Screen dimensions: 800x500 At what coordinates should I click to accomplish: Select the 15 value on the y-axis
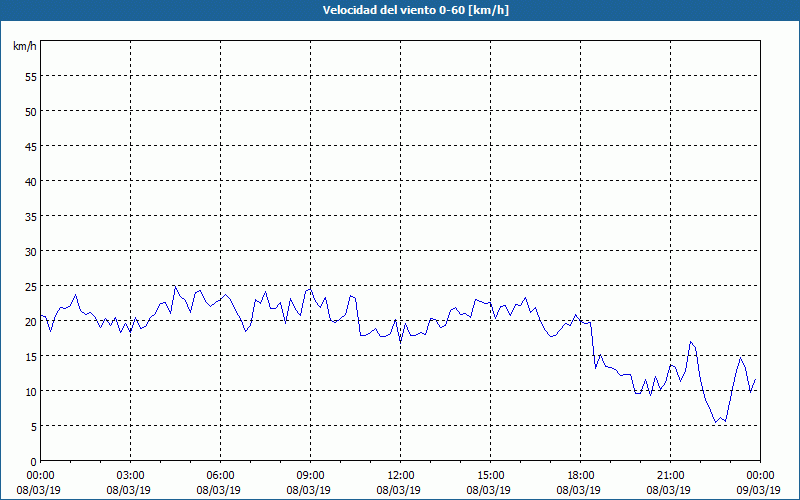pyautogui.click(x=31, y=356)
